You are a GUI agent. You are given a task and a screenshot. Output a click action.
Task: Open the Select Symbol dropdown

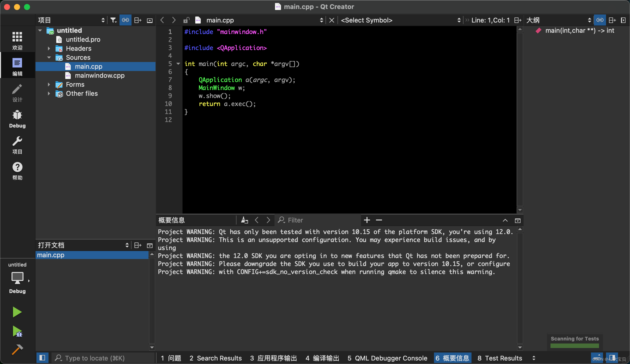pos(400,20)
